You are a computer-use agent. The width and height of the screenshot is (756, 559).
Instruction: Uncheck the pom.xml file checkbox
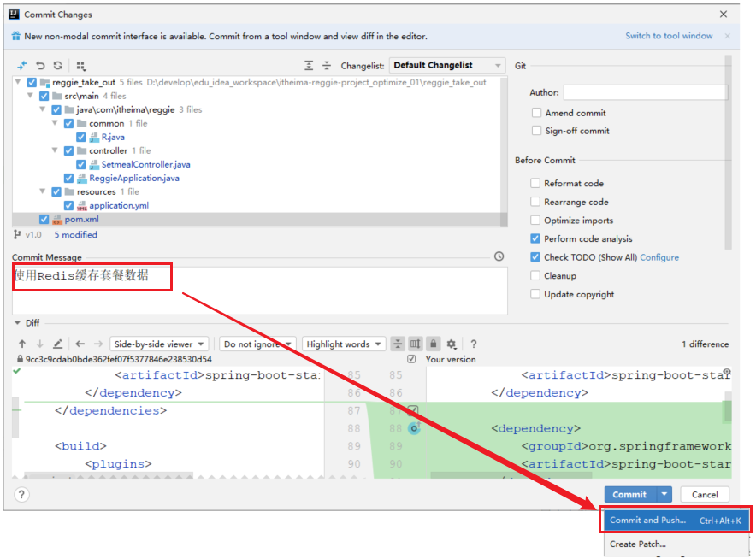click(x=44, y=219)
